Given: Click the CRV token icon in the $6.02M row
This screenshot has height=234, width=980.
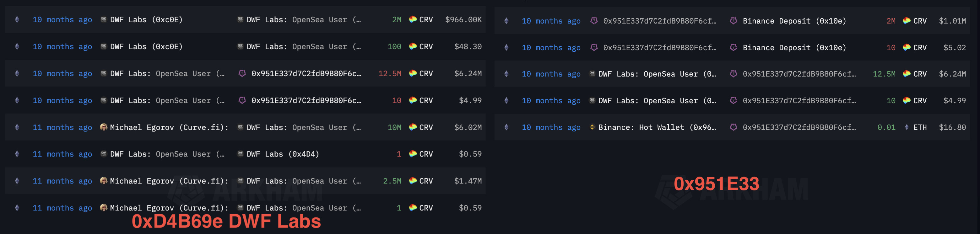Looking at the screenshot, I should coord(413,127).
